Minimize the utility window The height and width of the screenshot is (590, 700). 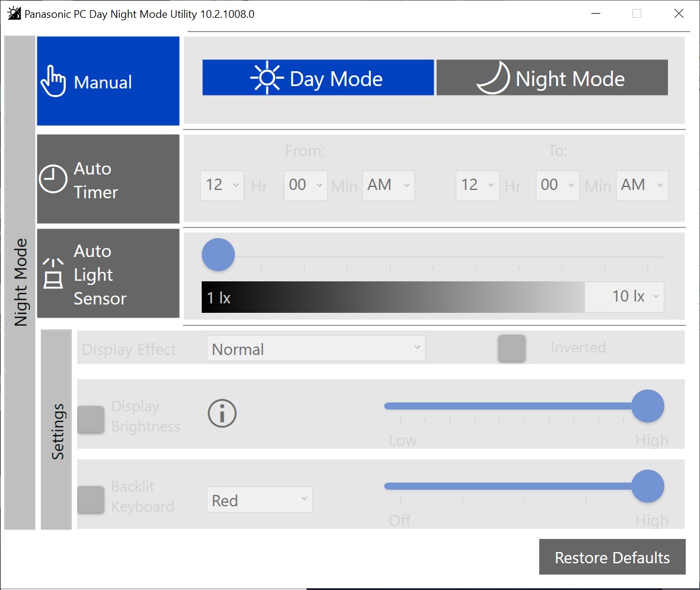click(596, 14)
